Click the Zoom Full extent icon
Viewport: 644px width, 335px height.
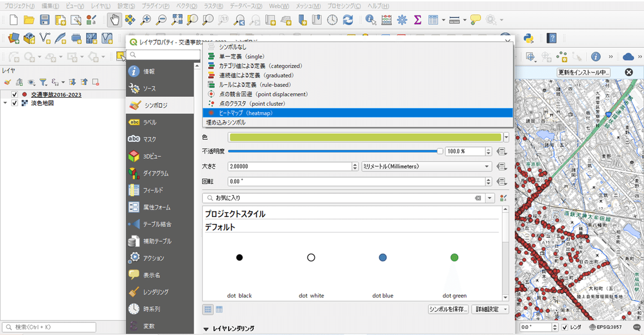point(177,20)
